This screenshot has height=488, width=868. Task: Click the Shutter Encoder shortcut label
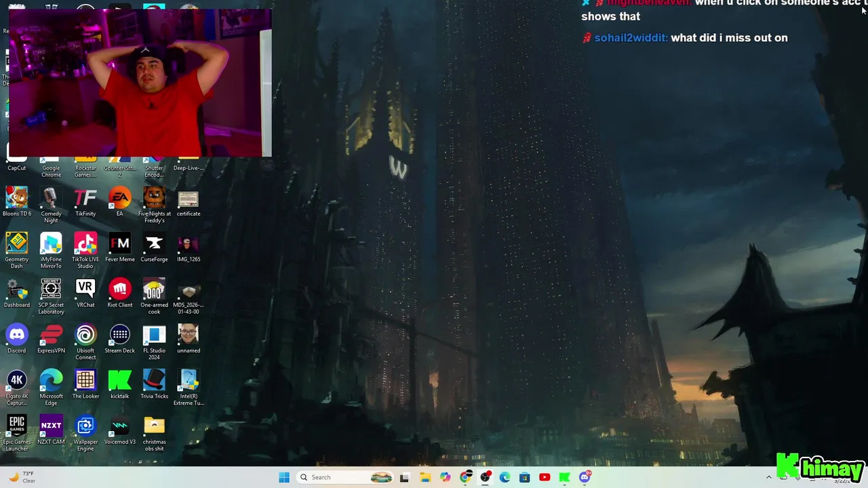tap(154, 171)
